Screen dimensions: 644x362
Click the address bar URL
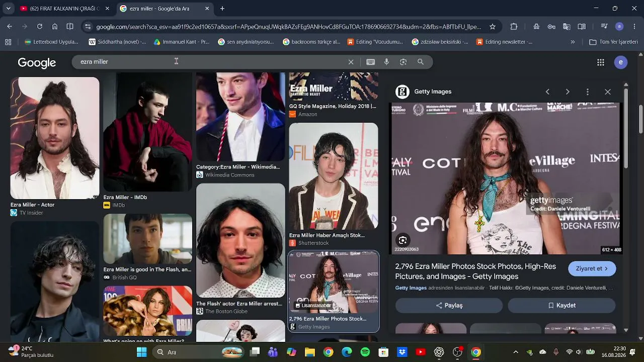(288, 27)
